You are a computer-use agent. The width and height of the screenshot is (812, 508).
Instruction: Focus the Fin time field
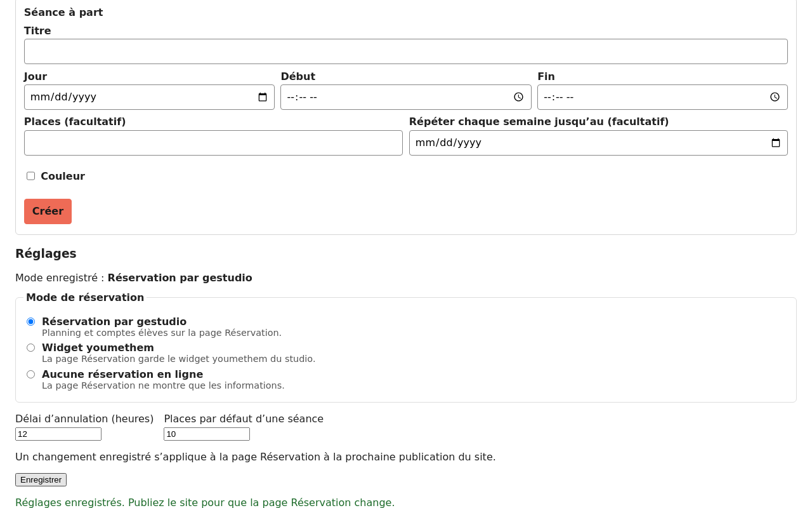tap(662, 97)
